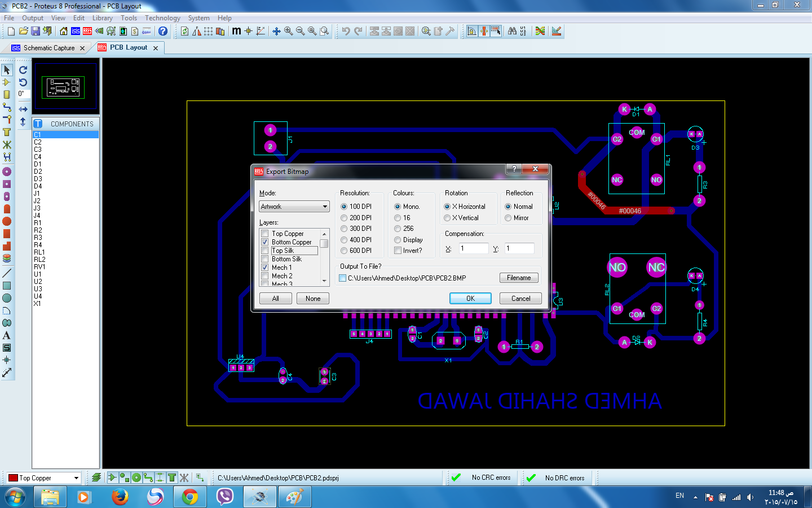This screenshot has width=812, height=508.
Task: Tick the Invert? checkbox
Action: [x=398, y=251]
